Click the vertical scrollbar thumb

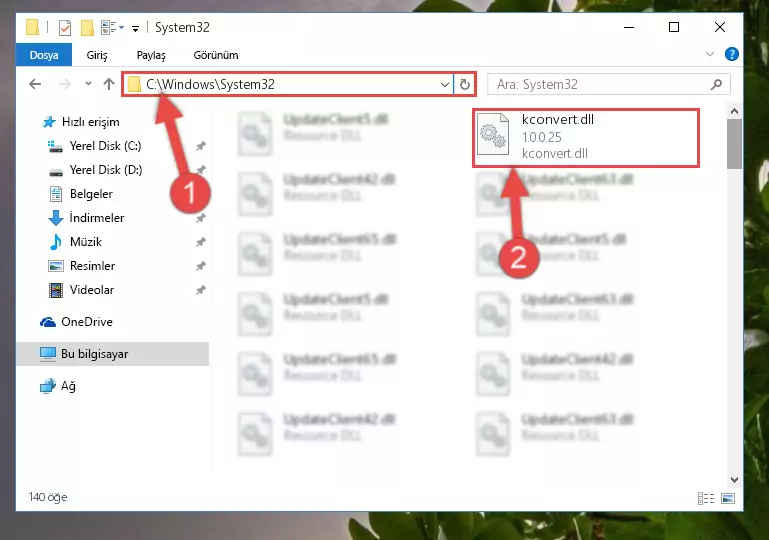pyautogui.click(x=734, y=144)
